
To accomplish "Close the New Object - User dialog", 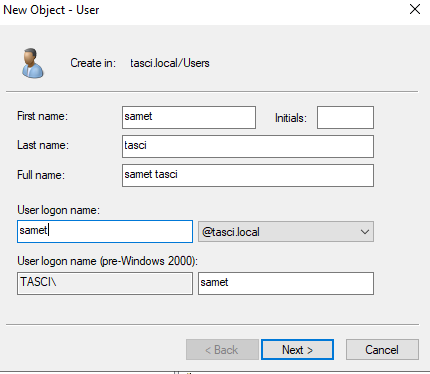I will pyautogui.click(x=415, y=9).
